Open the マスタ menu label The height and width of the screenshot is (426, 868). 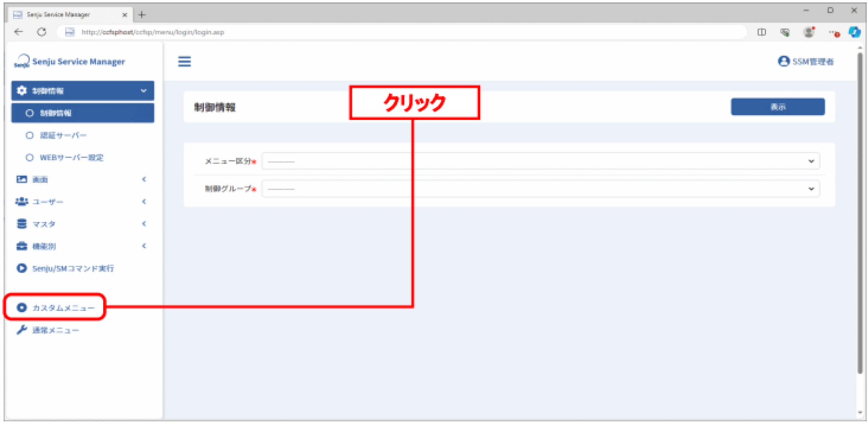pyautogui.click(x=44, y=224)
